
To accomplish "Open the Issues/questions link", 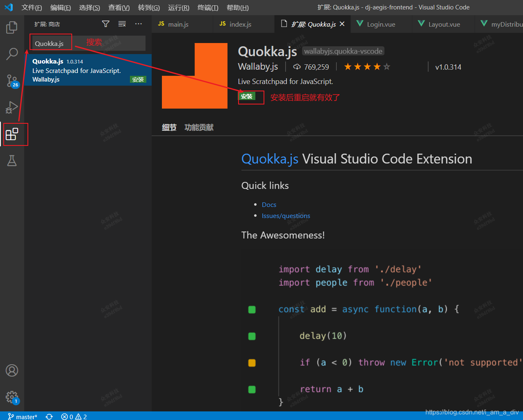I will click(286, 216).
